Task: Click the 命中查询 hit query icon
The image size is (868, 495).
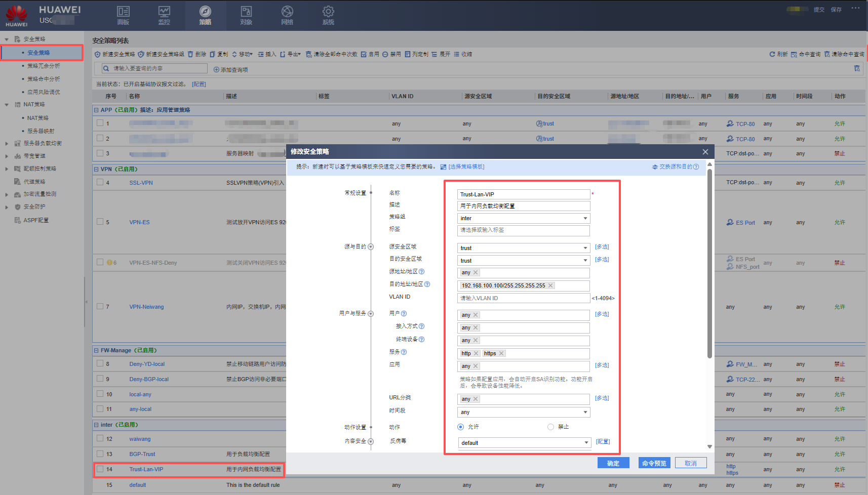Action: tap(794, 54)
